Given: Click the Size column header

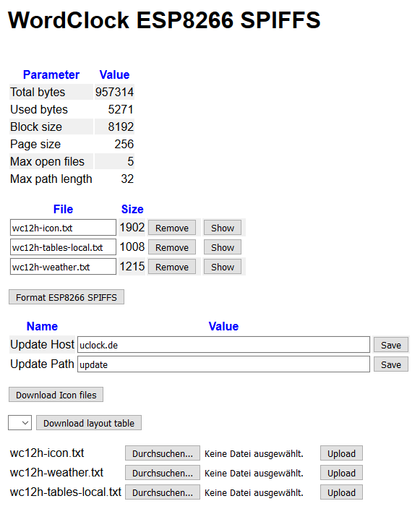Looking at the screenshot, I should pyautogui.click(x=132, y=209).
